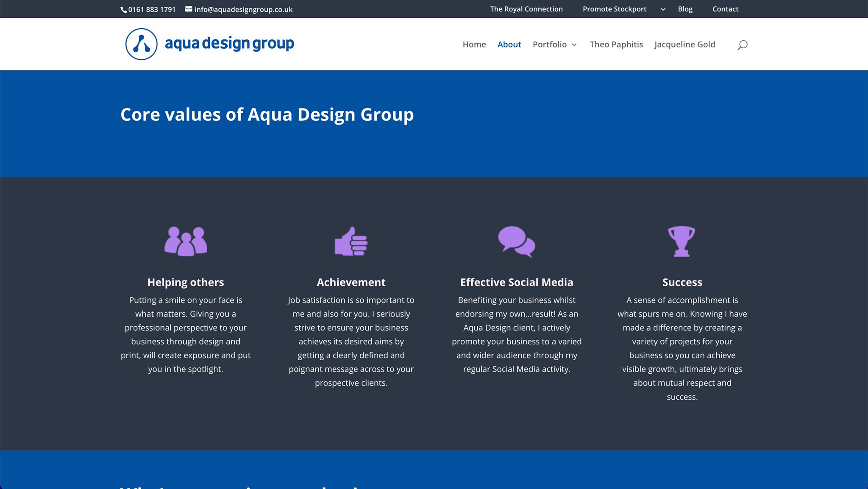
Task: Click the Aqua Design Group circular logo
Action: tap(142, 44)
